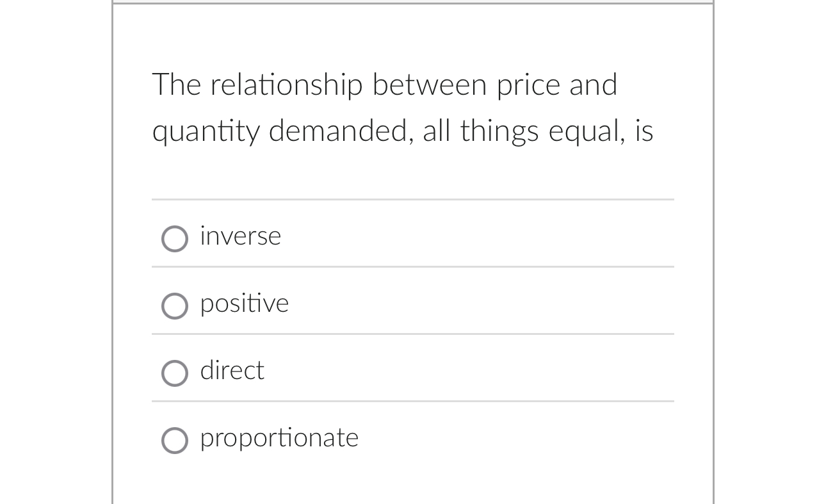Click the word 'The' starting the question
Viewport: 826px width, 504px height.
[176, 85]
